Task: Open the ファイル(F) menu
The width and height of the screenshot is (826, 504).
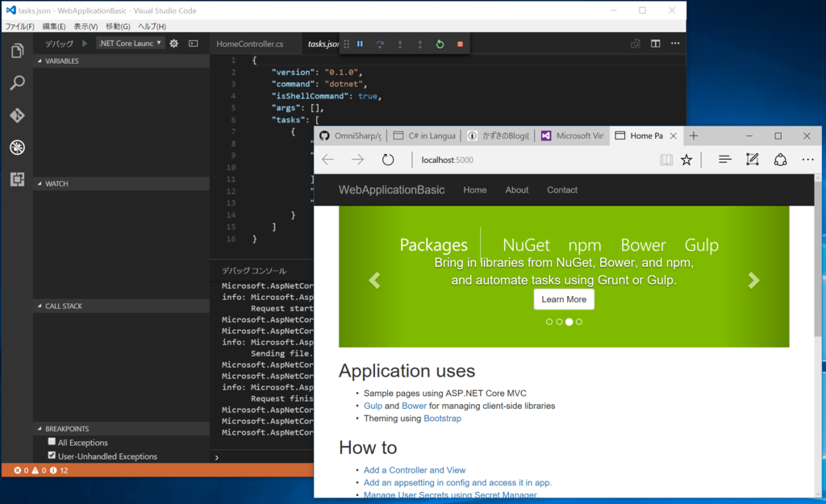Action: tap(20, 27)
